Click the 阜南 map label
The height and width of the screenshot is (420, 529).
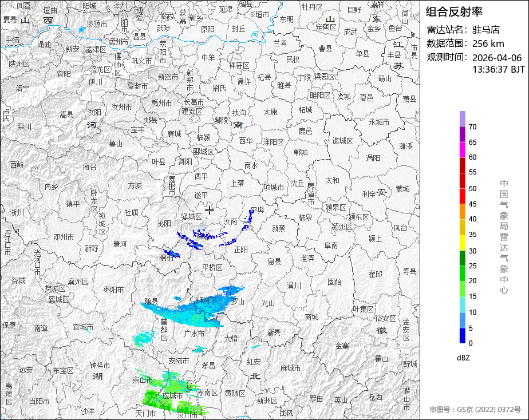(331, 245)
